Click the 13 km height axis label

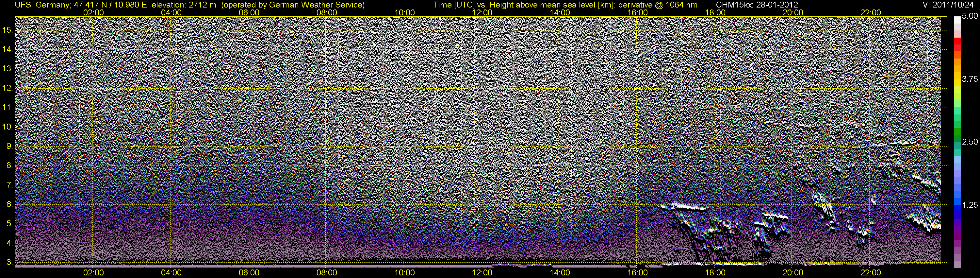pyautogui.click(x=8, y=69)
